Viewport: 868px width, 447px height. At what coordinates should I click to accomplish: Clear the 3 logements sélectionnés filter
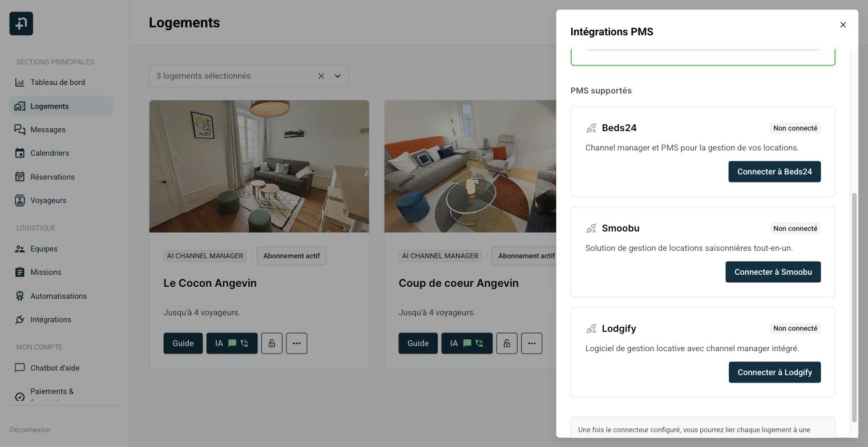(321, 76)
